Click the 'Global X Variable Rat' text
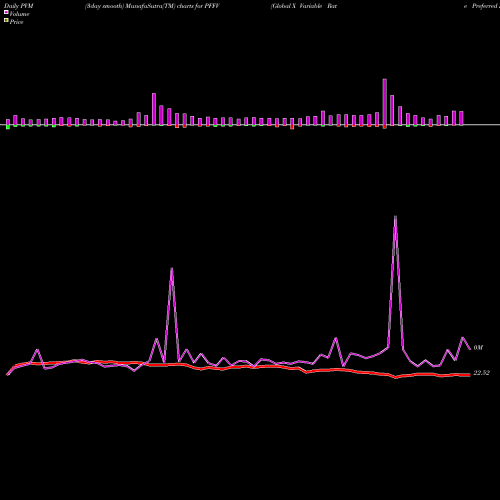 pyautogui.click(x=304, y=6)
